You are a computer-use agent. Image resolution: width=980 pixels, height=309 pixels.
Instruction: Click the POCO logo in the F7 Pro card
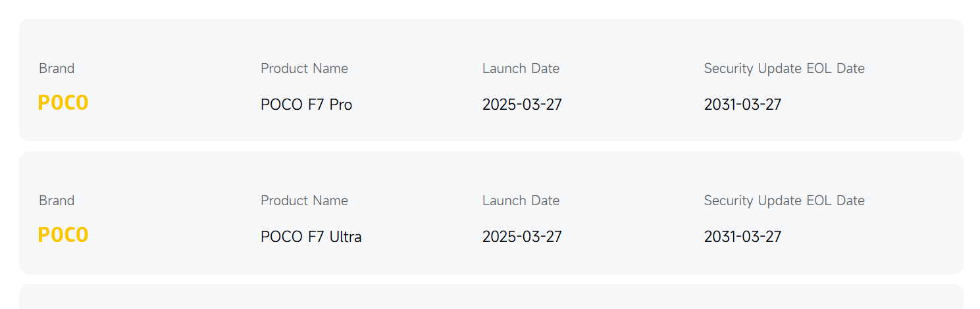click(63, 103)
